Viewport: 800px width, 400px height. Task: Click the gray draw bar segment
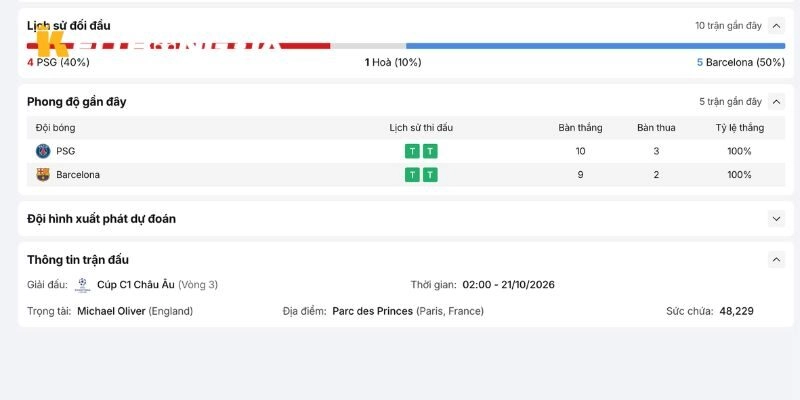(x=368, y=46)
